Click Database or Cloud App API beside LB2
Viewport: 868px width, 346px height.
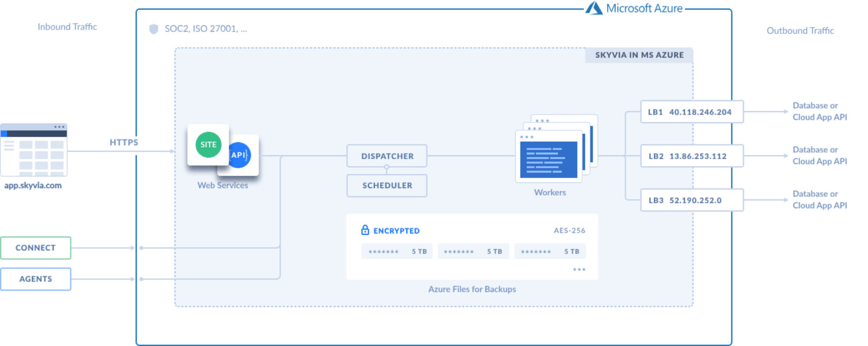tap(820, 155)
